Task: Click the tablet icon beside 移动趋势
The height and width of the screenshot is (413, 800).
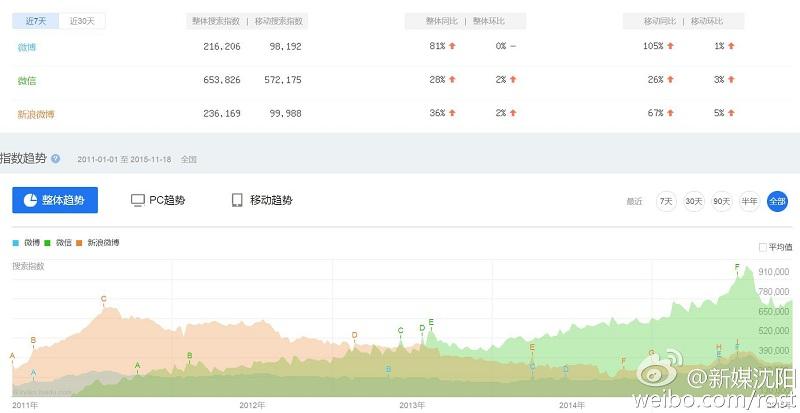Action: 237,200
